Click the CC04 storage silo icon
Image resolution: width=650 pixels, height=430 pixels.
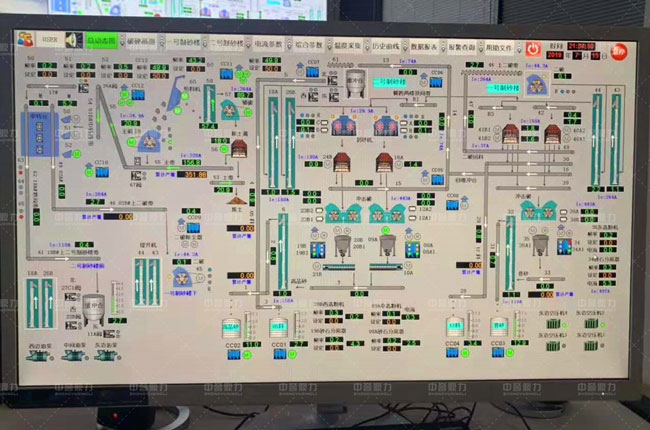point(453,328)
